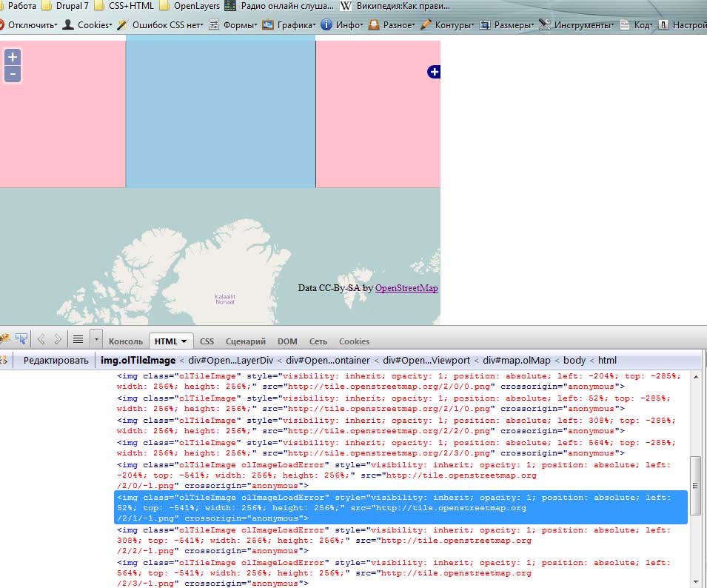Open the Cookies web developer menu

[x=87, y=24]
